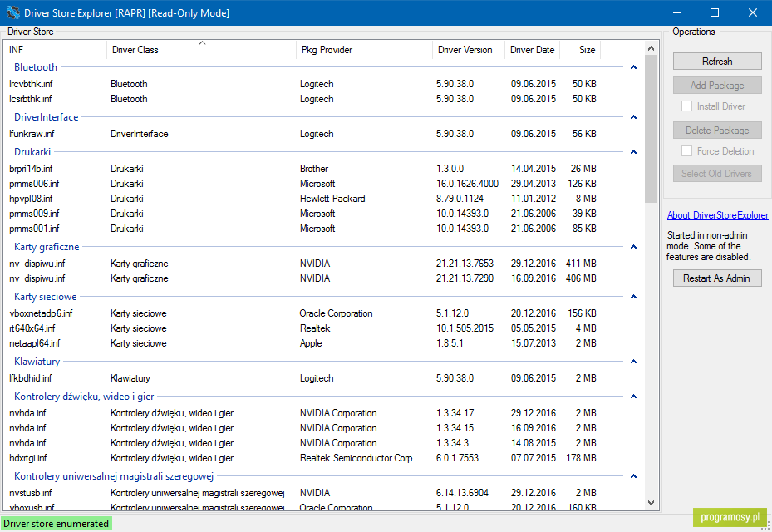772x532 pixels.
Task: Sort by the Driver Date column header
Action: click(x=532, y=50)
